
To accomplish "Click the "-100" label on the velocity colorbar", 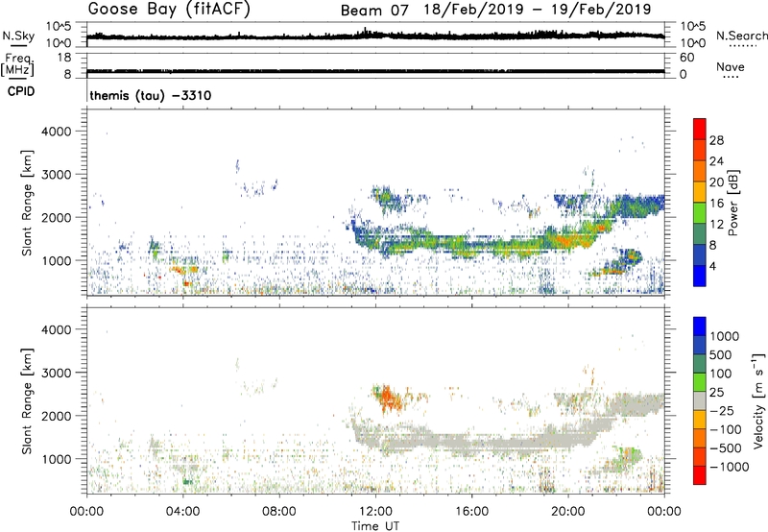I will pos(726,429).
